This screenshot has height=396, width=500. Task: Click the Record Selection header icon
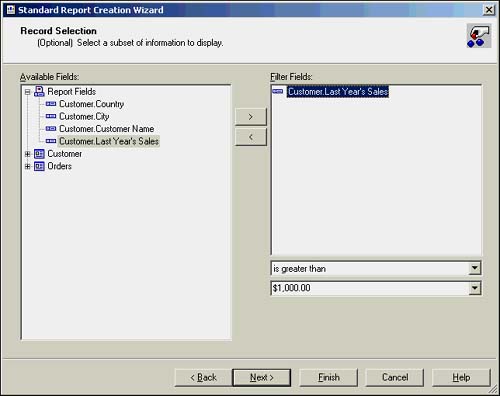(x=479, y=36)
